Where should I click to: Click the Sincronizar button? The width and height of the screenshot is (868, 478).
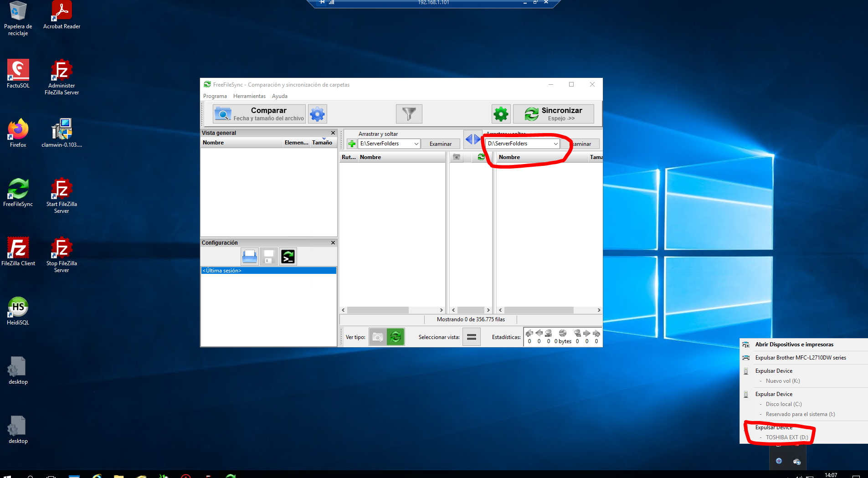553,114
